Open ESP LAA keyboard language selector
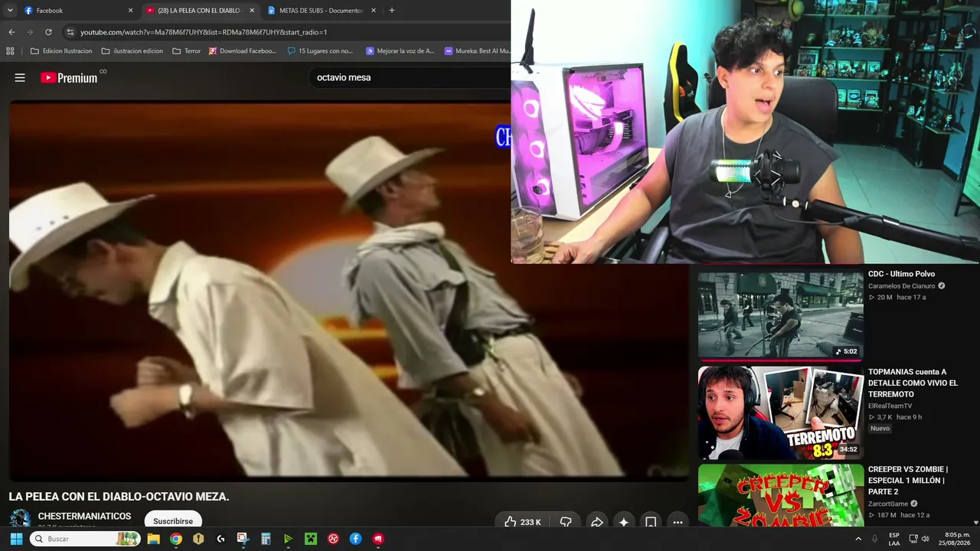This screenshot has height=551, width=980. (x=894, y=539)
